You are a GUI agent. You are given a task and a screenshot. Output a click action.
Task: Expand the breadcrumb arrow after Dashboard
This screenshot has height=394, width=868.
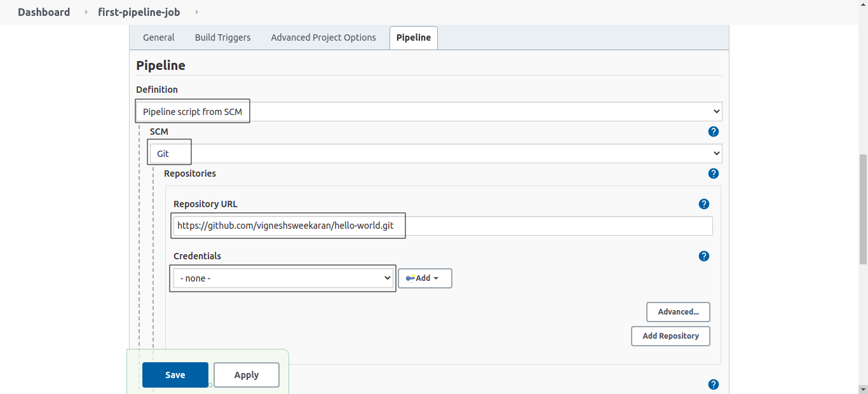86,12
